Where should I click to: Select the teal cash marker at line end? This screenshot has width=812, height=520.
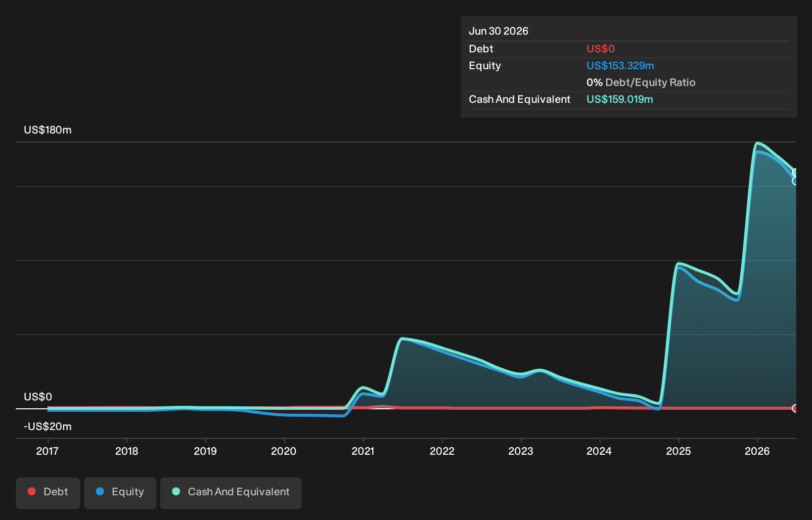795,173
